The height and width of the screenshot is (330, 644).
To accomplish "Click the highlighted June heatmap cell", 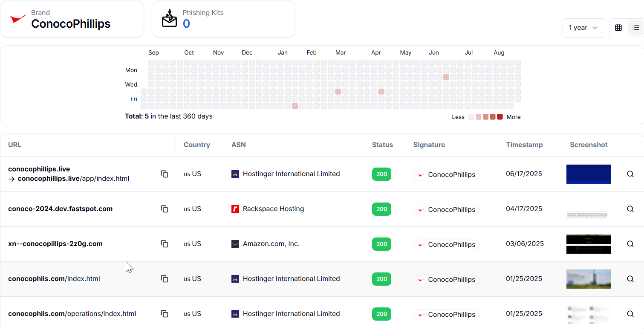I will pos(446,77).
